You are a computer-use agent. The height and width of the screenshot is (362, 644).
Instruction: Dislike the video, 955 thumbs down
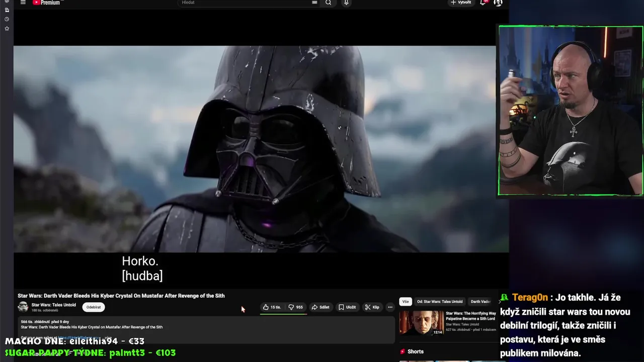point(296,307)
